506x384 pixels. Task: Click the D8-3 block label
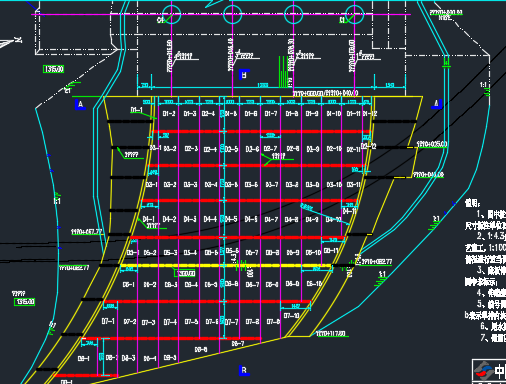(128, 358)
